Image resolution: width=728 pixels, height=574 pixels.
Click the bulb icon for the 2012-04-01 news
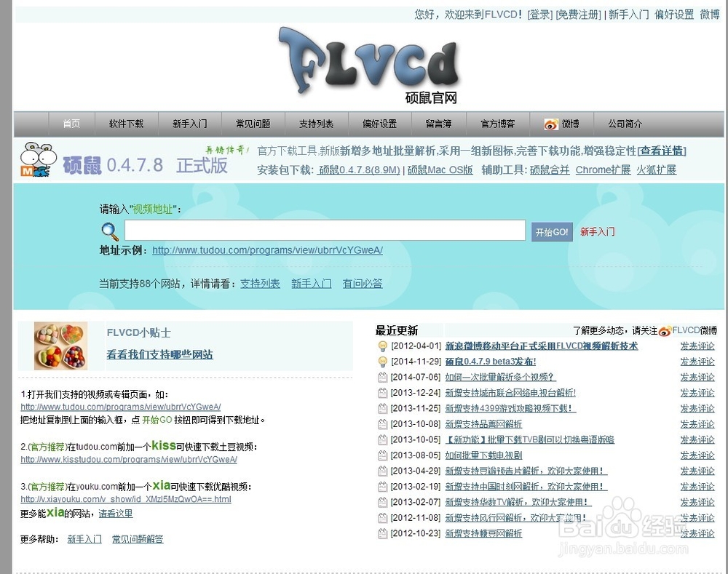383,346
